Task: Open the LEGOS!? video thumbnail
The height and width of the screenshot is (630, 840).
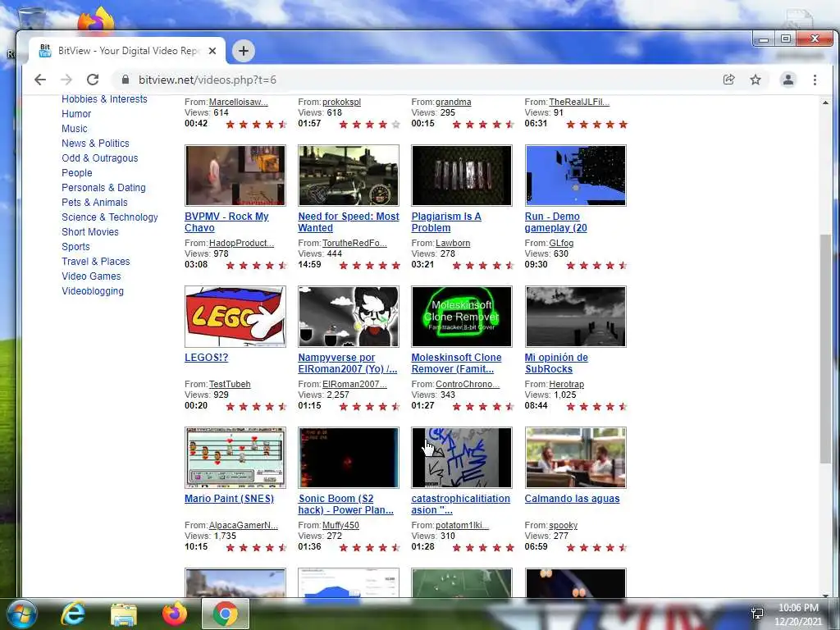Action: click(235, 317)
